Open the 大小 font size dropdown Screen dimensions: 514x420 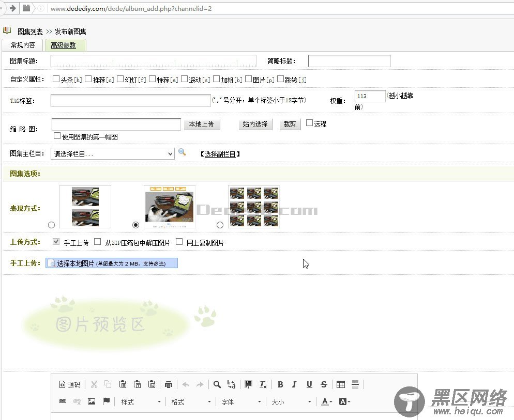point(291,401)
